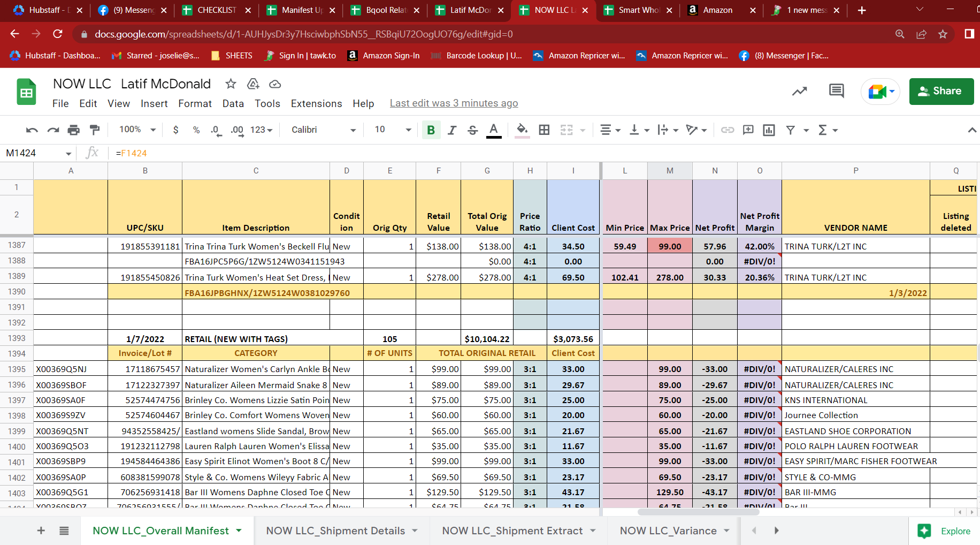This screenshot has width=980, height=545.
Task: Click the green Share button
Action: (x=941, y=91)
